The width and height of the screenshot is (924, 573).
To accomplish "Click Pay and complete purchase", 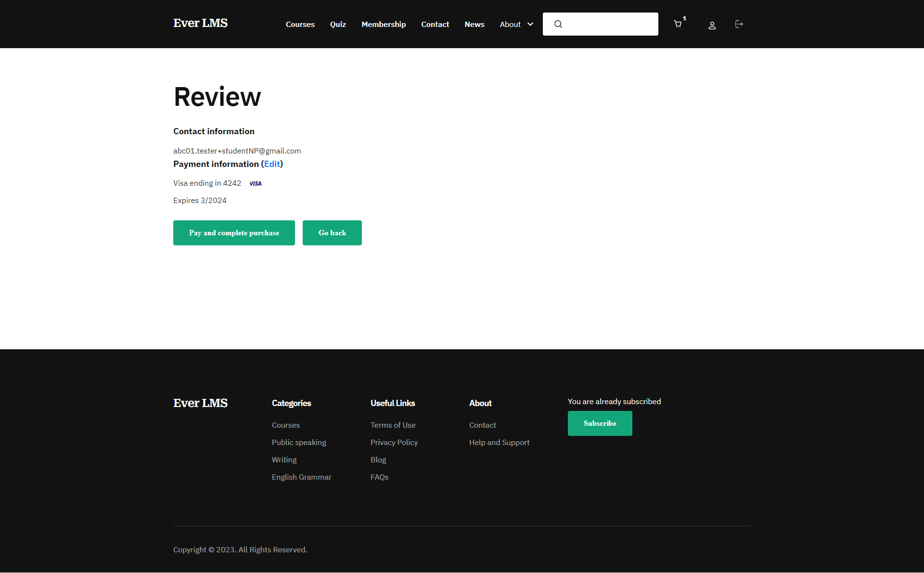I will click(234, 233).
